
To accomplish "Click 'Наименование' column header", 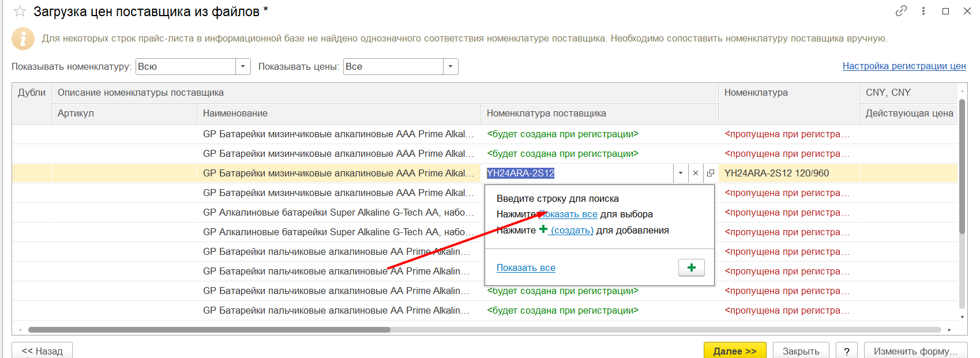I will [235, 114].
